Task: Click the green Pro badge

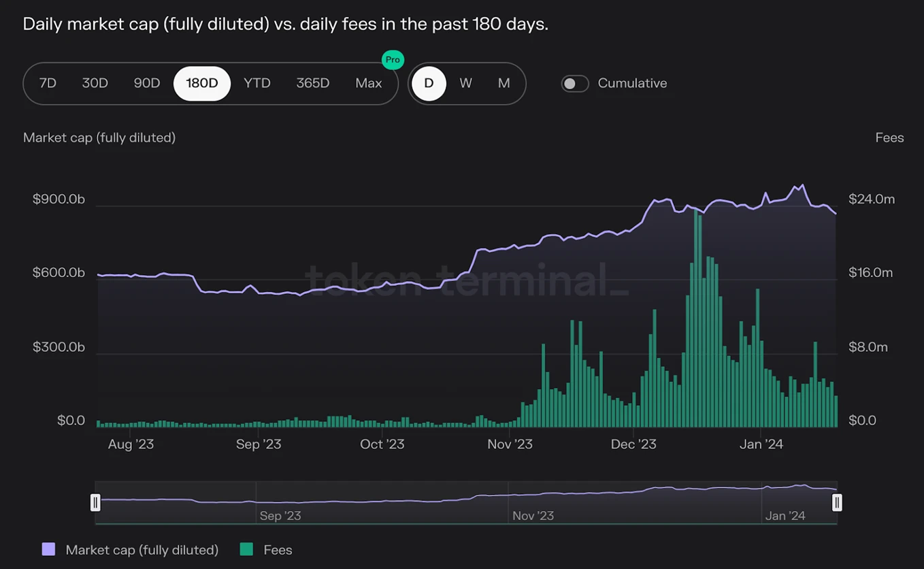Action: coord(393,60)
